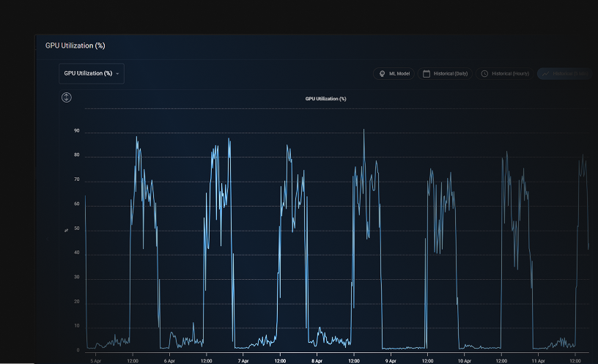
Task: Click the 50 label on the y-axis
Action: (x=77, y=229)
